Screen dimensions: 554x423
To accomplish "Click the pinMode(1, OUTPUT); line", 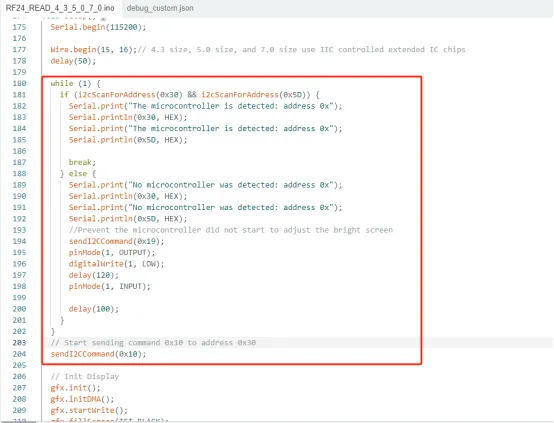I will 112,253.
